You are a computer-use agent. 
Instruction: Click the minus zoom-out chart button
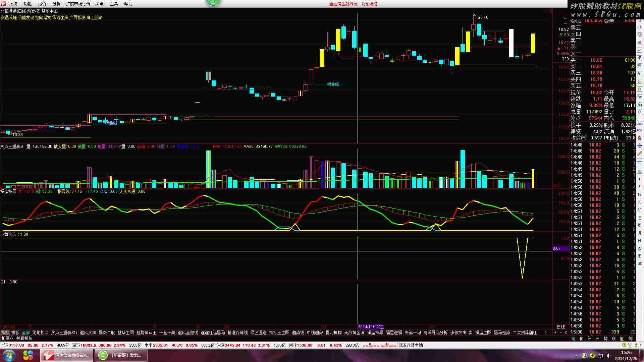[560, 333]
